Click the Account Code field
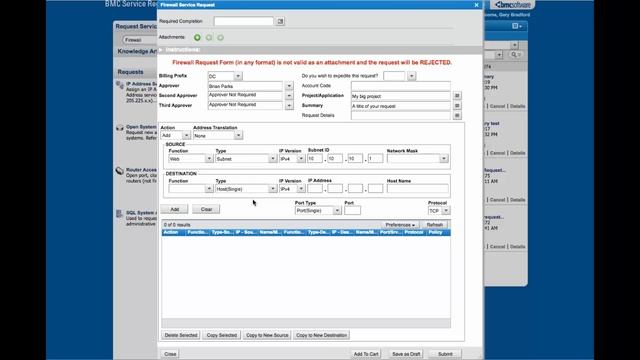640x360 pixels. [400, 86]
